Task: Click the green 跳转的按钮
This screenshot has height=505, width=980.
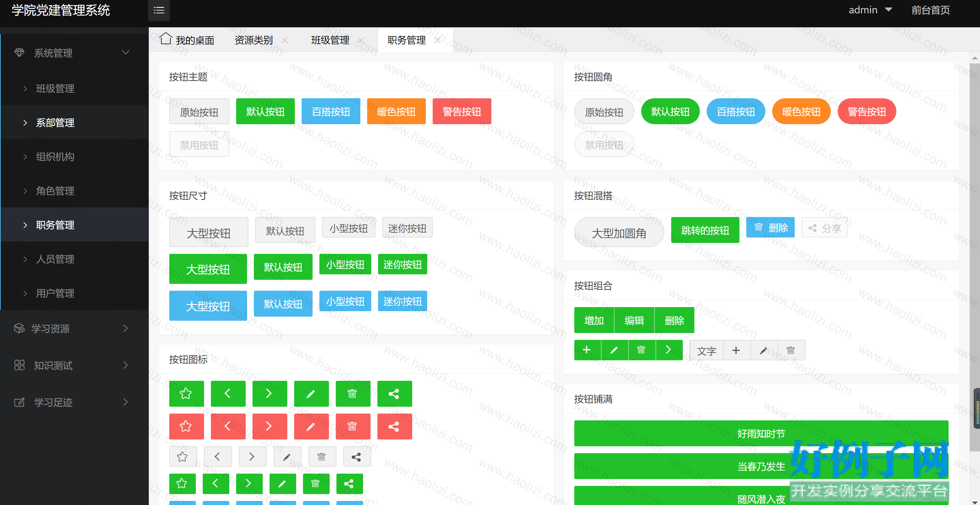Action: tap(705, 230)
